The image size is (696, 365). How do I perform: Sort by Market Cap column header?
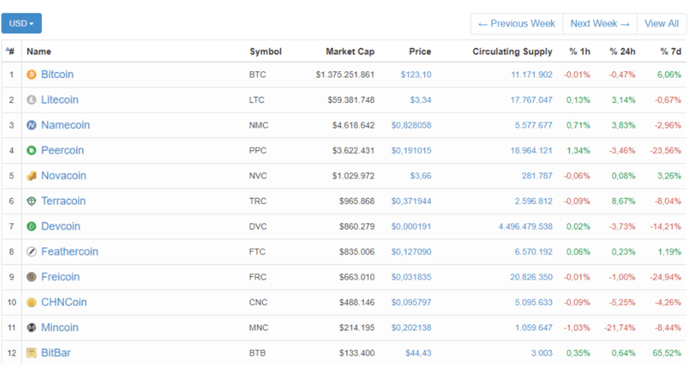pos(350,52)
